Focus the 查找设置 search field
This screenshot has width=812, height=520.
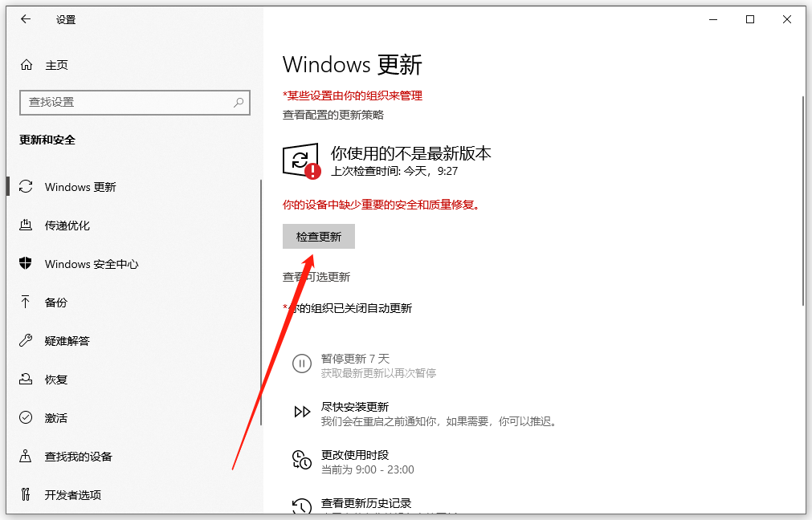[x=135, y=103]
